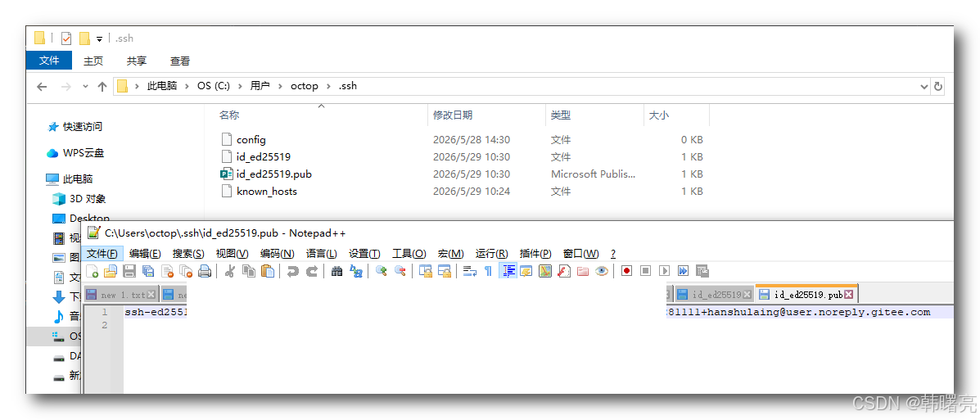Click the User defined language icon
Image resolution: width=980 pixels, height=420 pixels.
click(526, 271)
